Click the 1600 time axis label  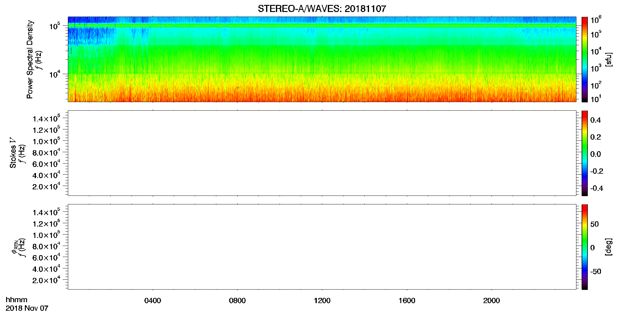click(407, 301)
